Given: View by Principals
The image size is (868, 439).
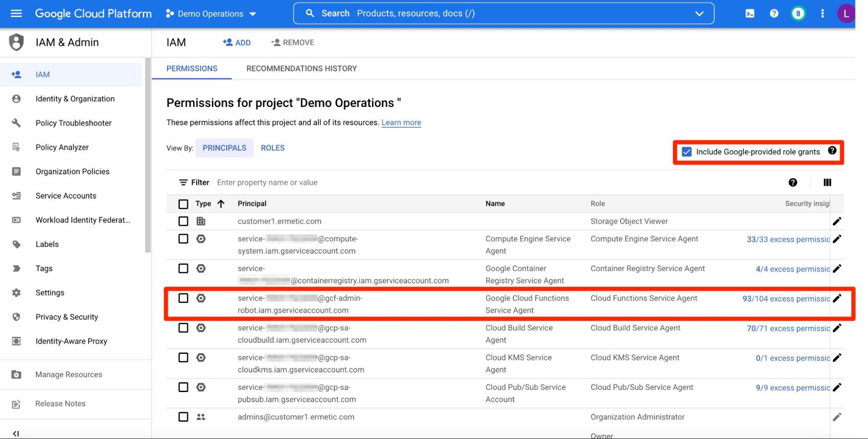Looking at the screenshot, I should point(224,148).
